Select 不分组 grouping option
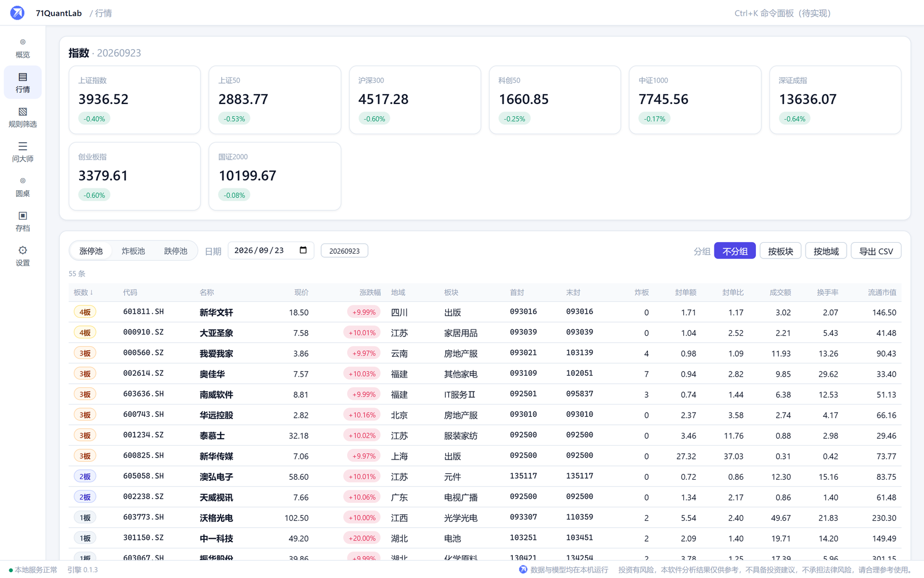Image resolution: width=924 pixels, height=578 pixels. pyautogui.click(x=735, y=251)
